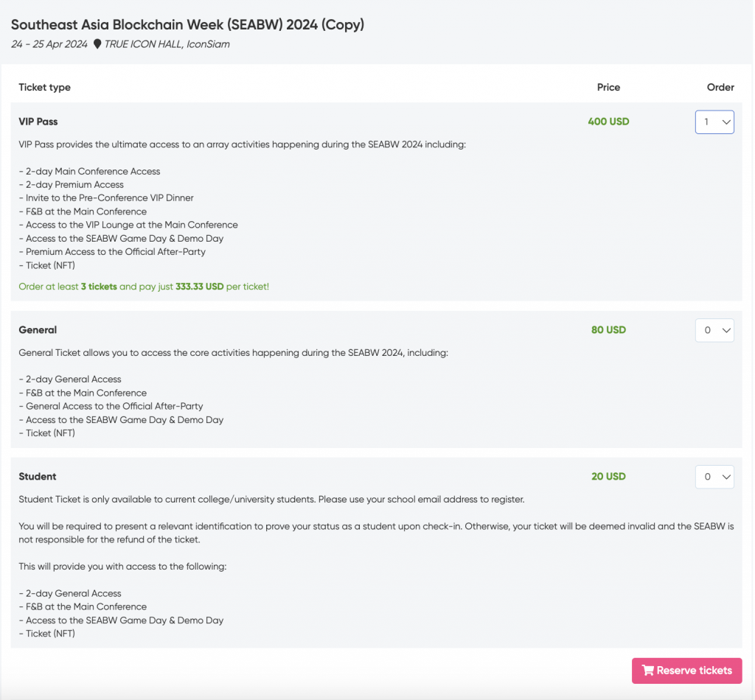Viewport: 755px width, 700px height.
Task: Open the General ticket quantity dropdown
Action: point(714,330)
